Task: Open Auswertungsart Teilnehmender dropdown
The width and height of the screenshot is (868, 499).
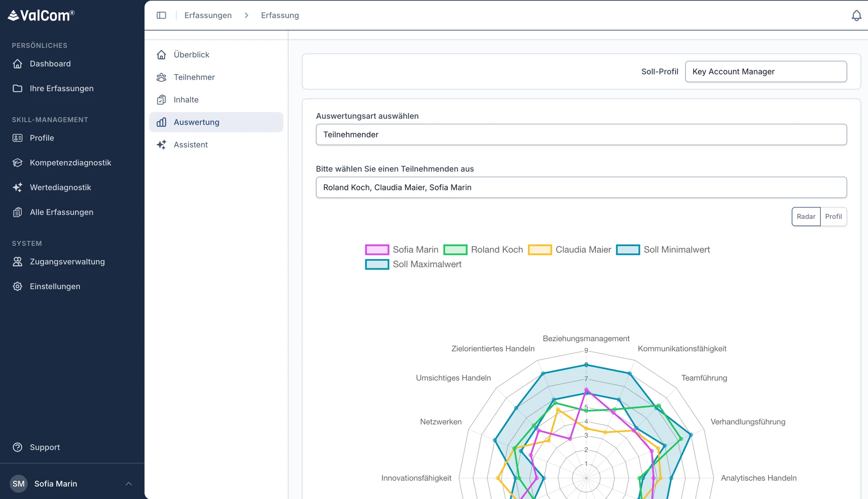Action: [581, 135]
